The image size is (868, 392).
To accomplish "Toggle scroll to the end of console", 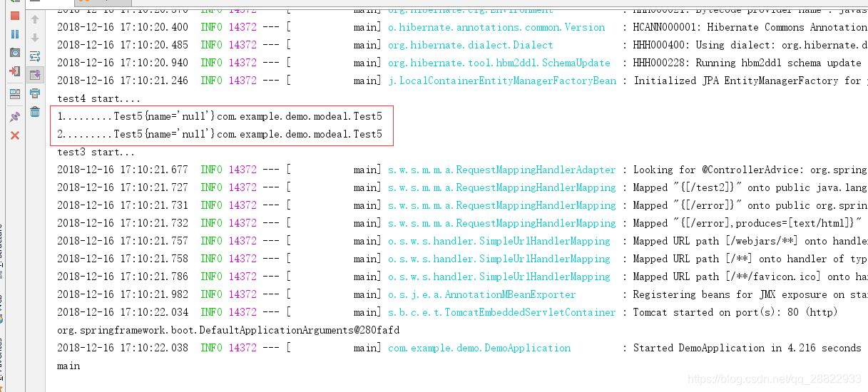I will coord(35,75).
